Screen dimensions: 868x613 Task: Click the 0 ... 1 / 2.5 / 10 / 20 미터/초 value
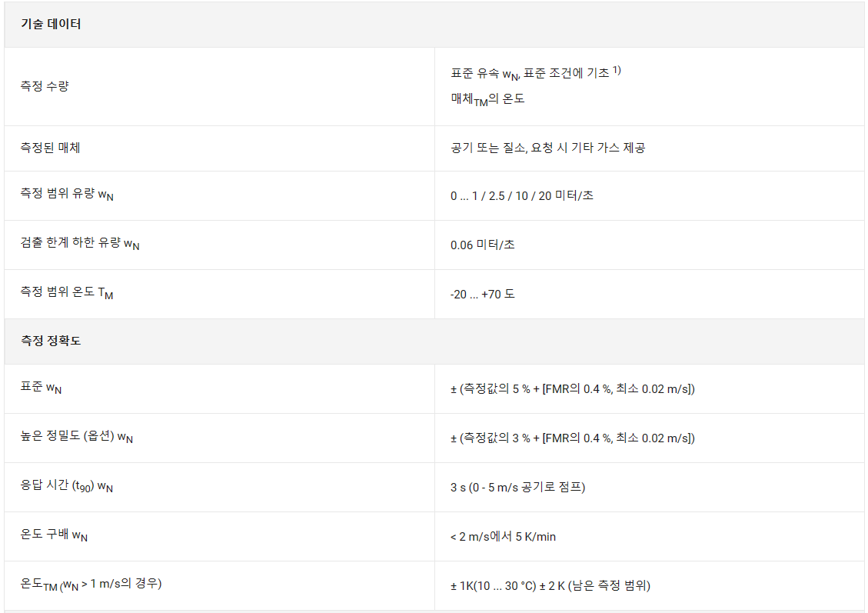pos(522,195)
